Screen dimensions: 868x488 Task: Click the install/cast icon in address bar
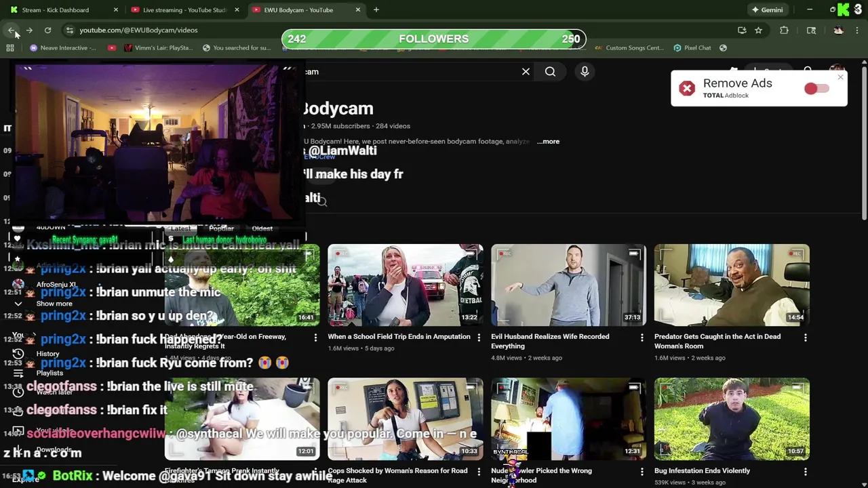[x=742, y=30]
